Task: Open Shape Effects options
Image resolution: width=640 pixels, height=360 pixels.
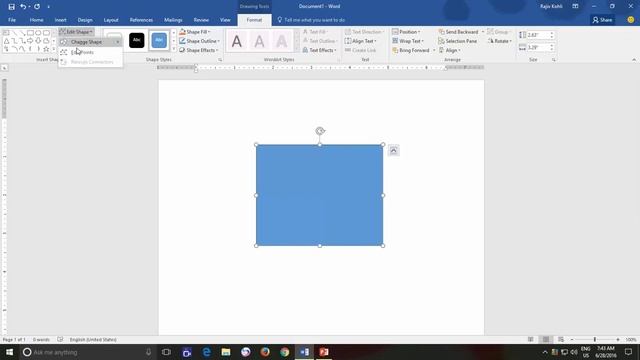Action: coord(198,50)
